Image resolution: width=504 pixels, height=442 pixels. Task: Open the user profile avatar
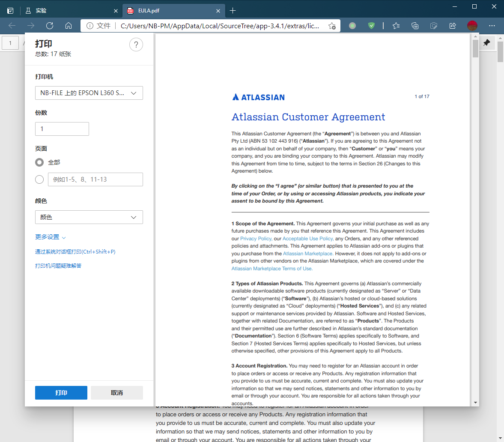(472, 26)
